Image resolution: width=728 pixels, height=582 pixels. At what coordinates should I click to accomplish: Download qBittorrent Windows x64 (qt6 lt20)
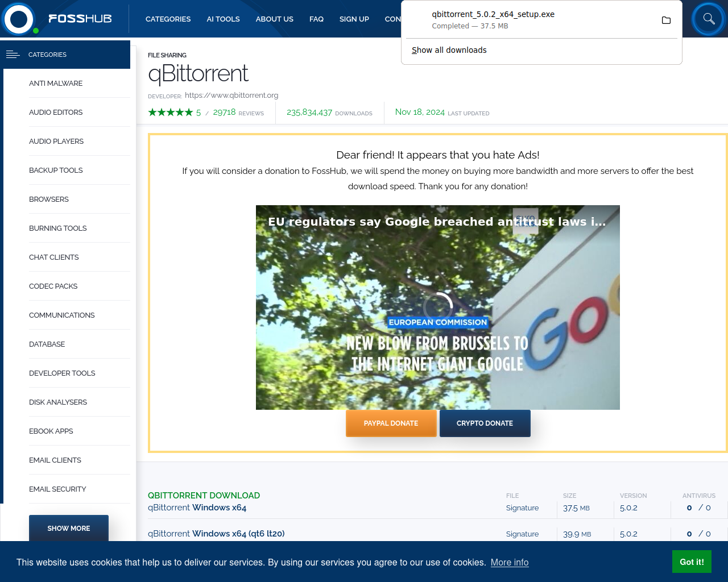(x=216, y=534)
